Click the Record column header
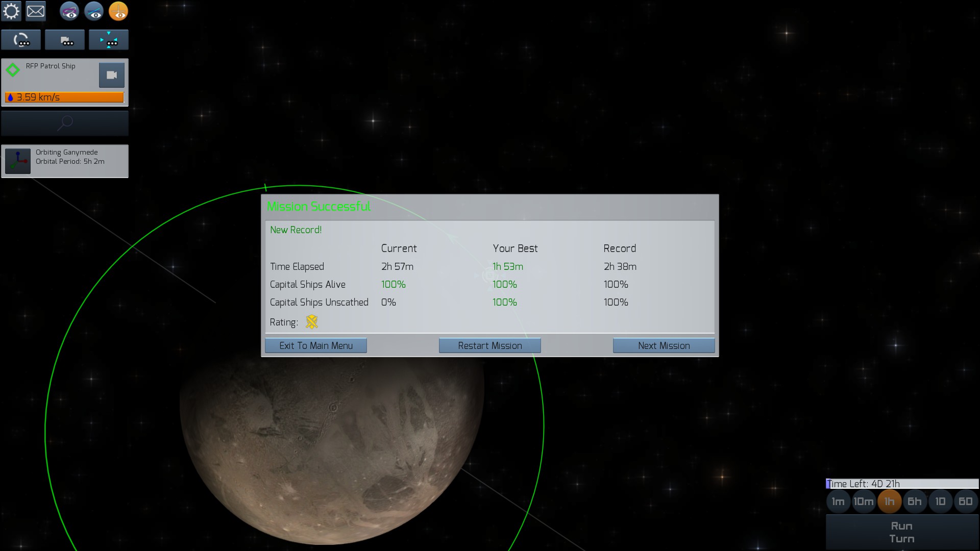980x551 pixels. coord(620,248)
